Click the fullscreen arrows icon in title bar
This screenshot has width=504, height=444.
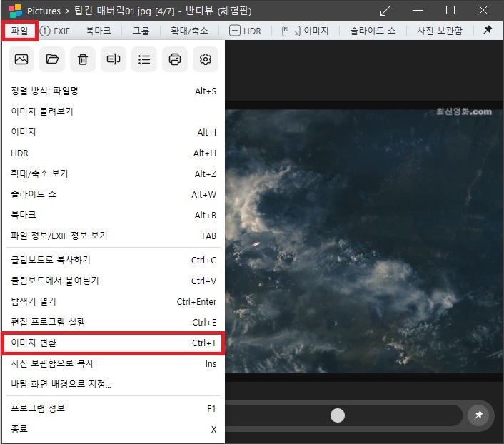385,11
